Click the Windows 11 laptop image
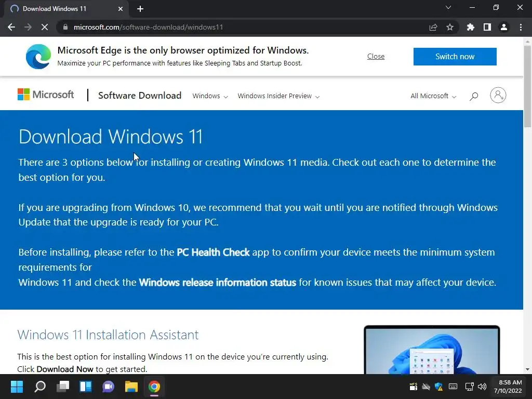This screenshot has height=399, width=532. [x=432, y=350]
